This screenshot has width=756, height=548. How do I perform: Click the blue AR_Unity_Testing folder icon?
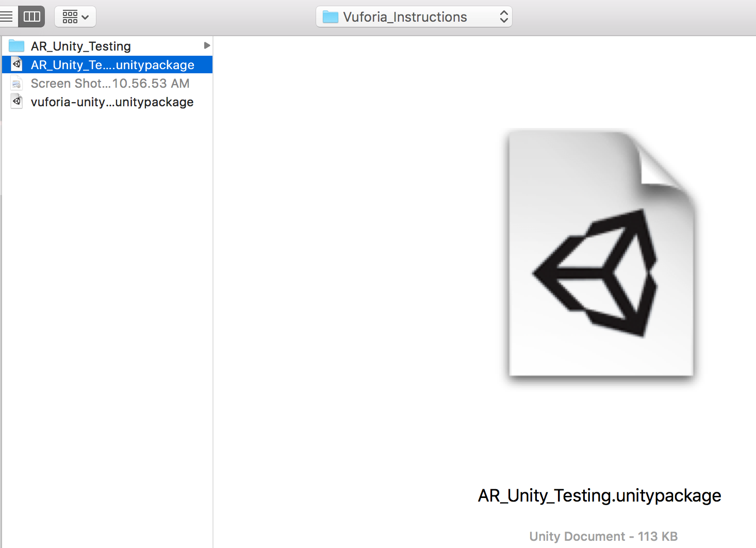(17, 45)
